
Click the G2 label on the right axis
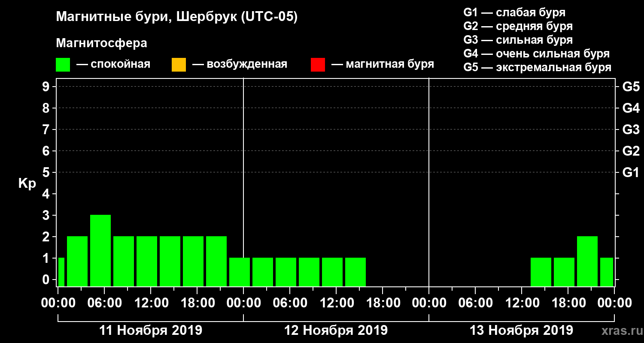click(631, 151)
